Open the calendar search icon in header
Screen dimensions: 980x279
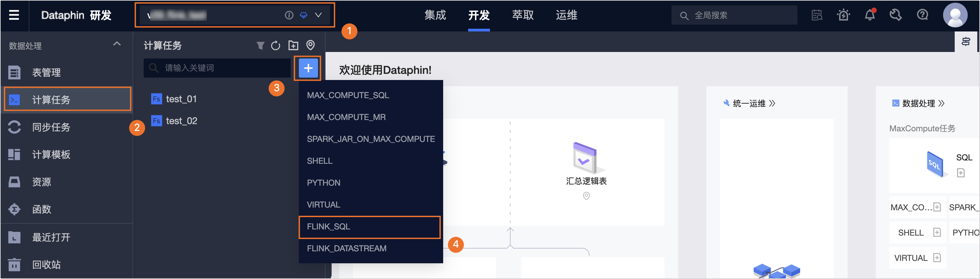tap(817, 15)
